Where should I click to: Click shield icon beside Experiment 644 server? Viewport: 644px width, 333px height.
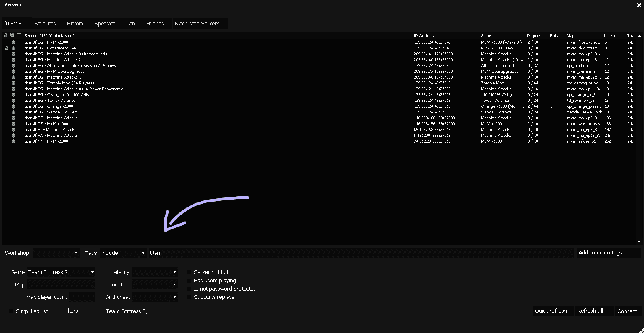[x=13, y=48]
